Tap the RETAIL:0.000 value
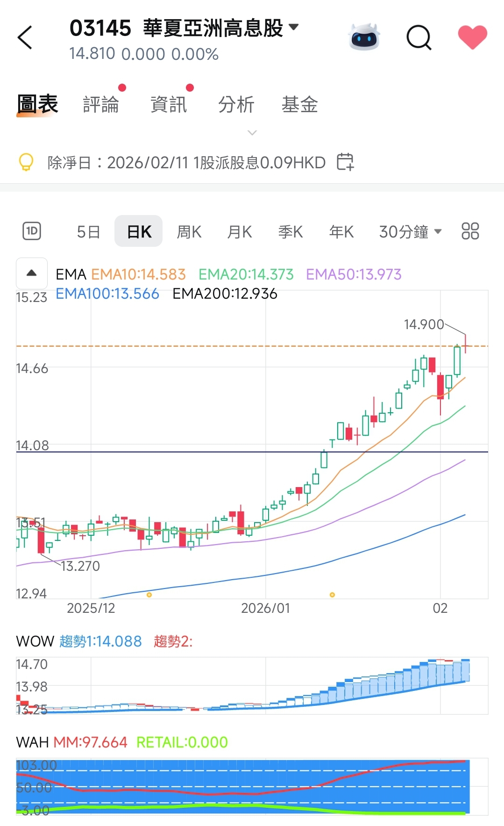Screen dimensions: 504x826 coord(182,742)
